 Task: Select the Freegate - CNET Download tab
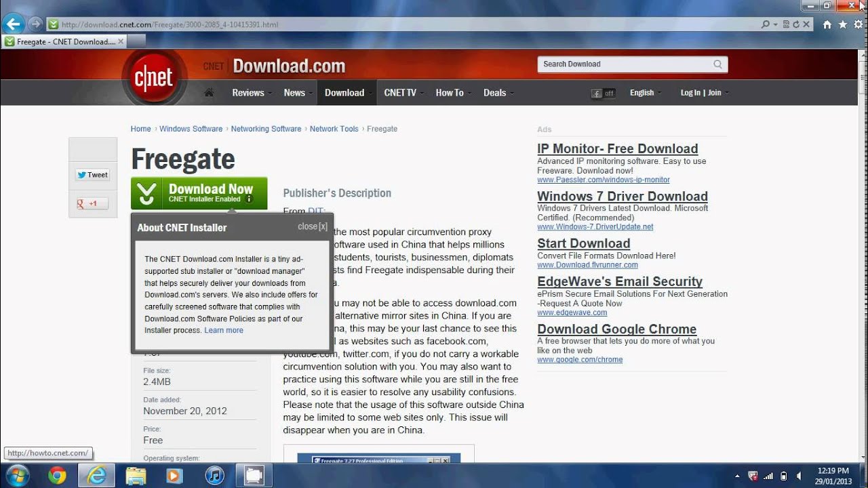click(64, 41)
